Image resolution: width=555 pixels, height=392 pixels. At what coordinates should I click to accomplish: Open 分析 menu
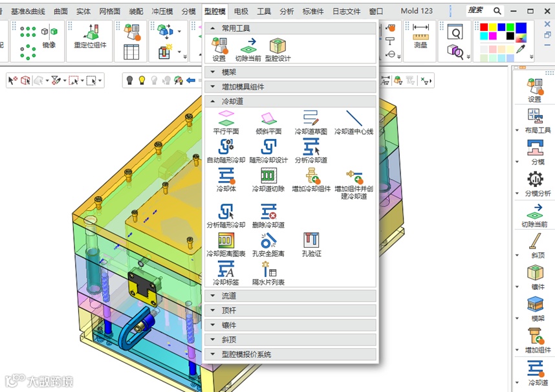(287, 12)
